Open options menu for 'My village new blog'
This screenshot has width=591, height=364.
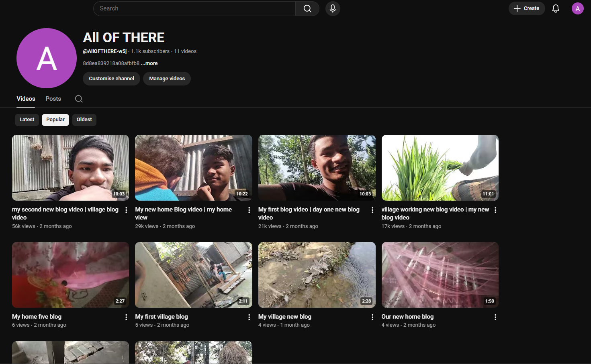(x=372, y=317)
